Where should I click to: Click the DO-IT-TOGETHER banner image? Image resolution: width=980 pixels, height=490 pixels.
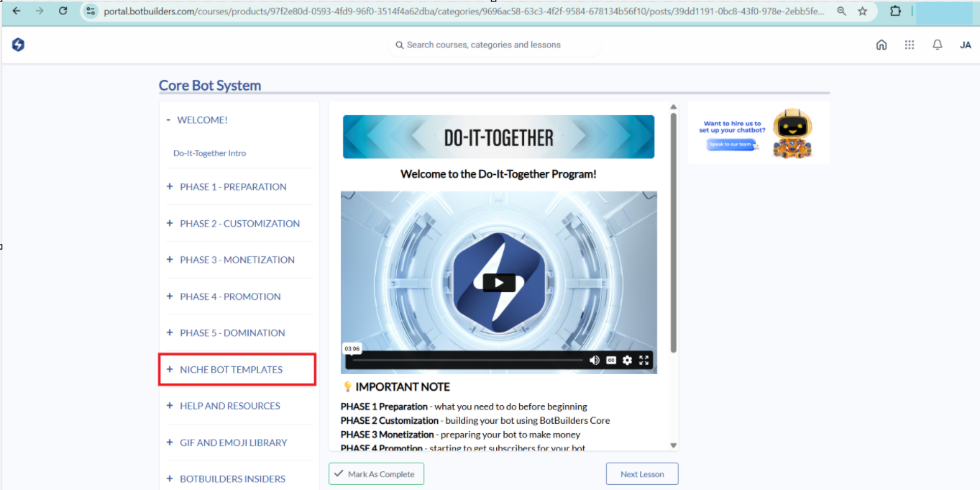(498, 137)
